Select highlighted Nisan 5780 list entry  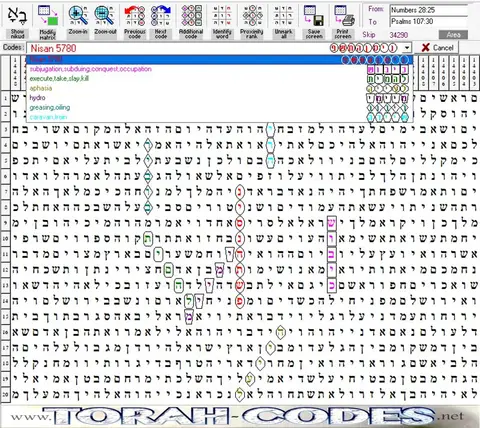[x=219, y=60]
